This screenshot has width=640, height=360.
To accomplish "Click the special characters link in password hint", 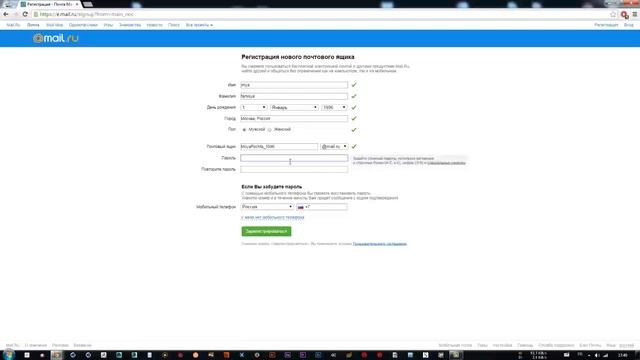I will point(446,163).
